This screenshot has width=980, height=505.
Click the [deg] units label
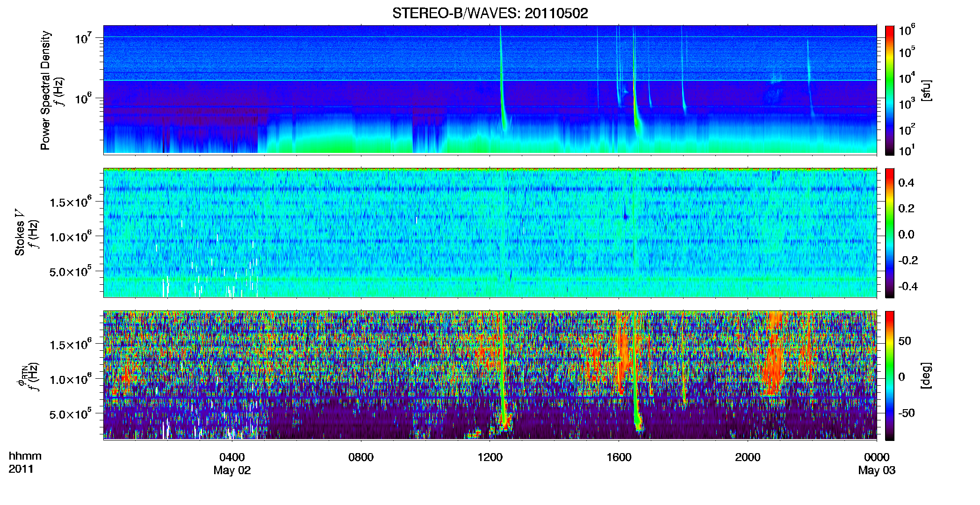[x=927, y=375]
